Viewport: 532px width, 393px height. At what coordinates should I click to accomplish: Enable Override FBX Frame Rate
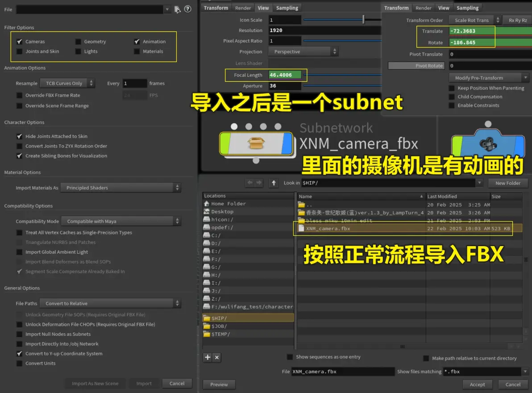20,96
